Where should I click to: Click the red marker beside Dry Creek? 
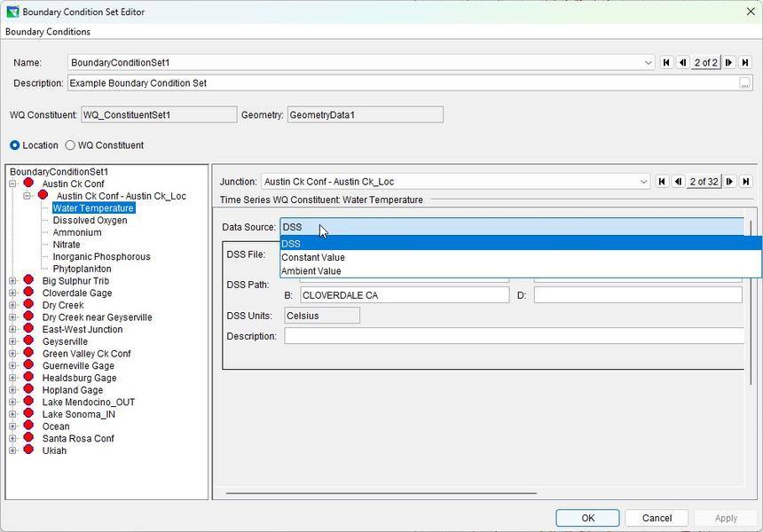click(28, 304)
